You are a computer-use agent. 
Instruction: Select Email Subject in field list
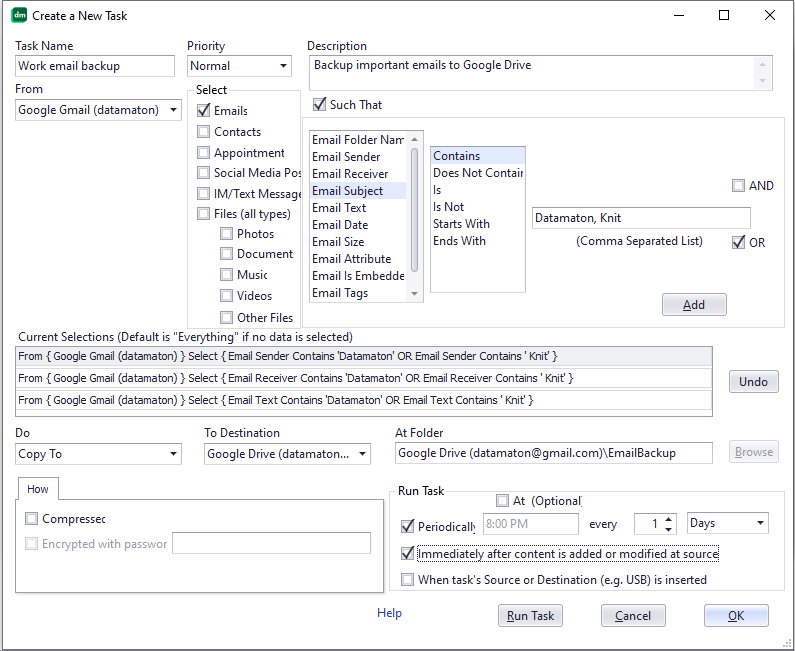[358, 191]
